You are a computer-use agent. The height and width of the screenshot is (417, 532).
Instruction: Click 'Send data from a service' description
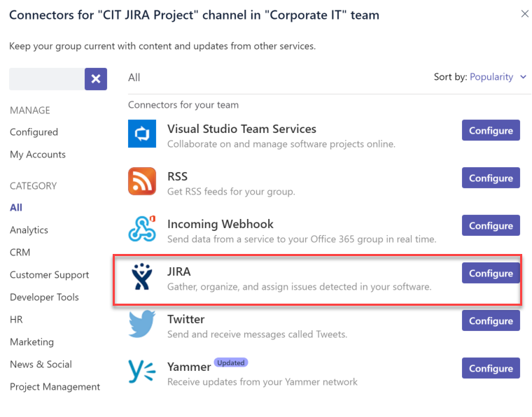pos(302,239)
